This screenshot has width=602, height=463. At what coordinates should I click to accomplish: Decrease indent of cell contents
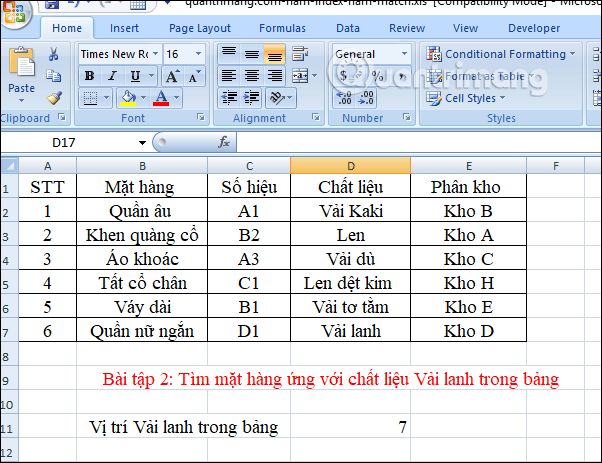click(229, 98)
